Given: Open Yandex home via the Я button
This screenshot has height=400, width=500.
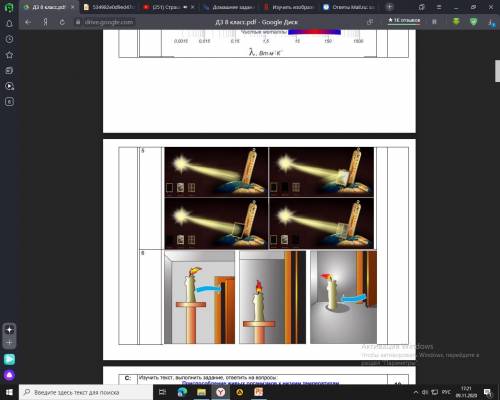Looking at the screenshot, I should [45, 22].
